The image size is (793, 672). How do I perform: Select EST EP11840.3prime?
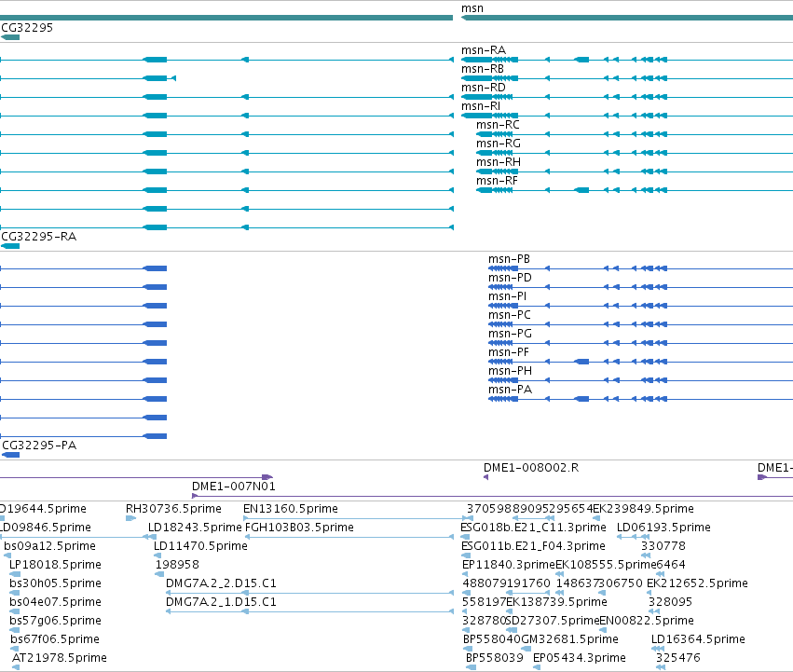click(x=509, y=565)
